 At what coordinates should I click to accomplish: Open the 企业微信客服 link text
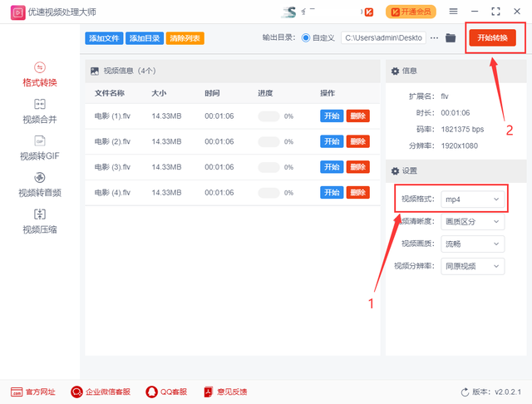[x=108, y=392]
